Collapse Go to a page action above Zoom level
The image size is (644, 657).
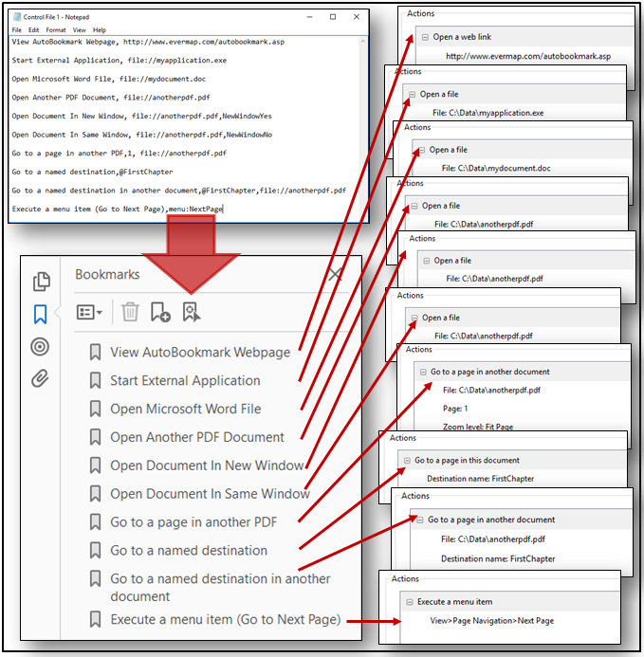pyautogui.click(x=423, y=372)
